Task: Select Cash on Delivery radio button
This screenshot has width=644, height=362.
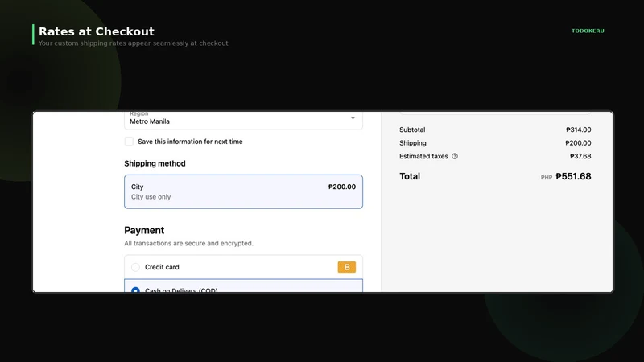Action: pyautogui.click(x=135, y=290)
